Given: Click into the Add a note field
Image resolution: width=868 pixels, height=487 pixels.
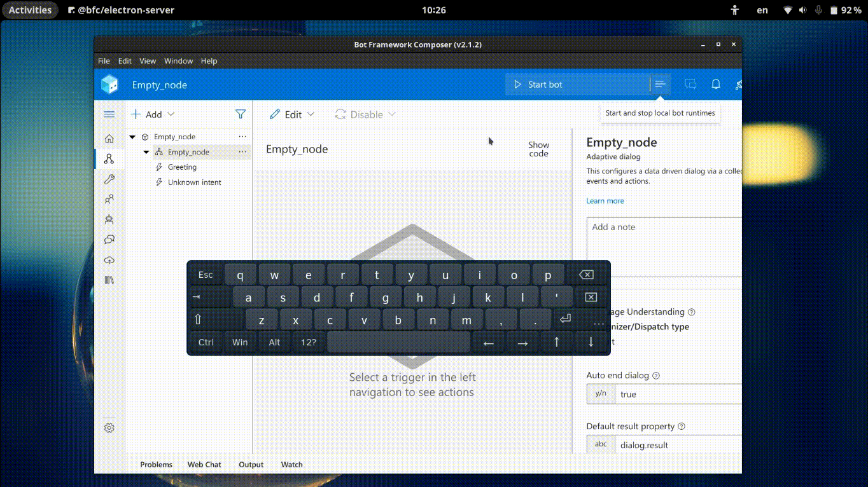Looking at the screenshot, I should tap(664, 247).
